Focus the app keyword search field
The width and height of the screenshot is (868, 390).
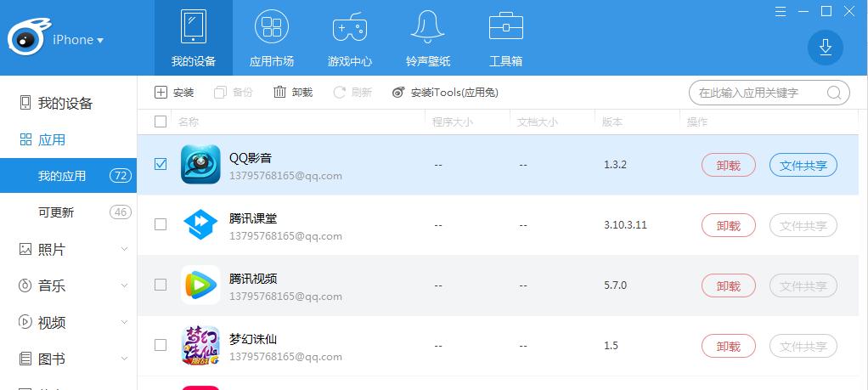click(769, 93)
